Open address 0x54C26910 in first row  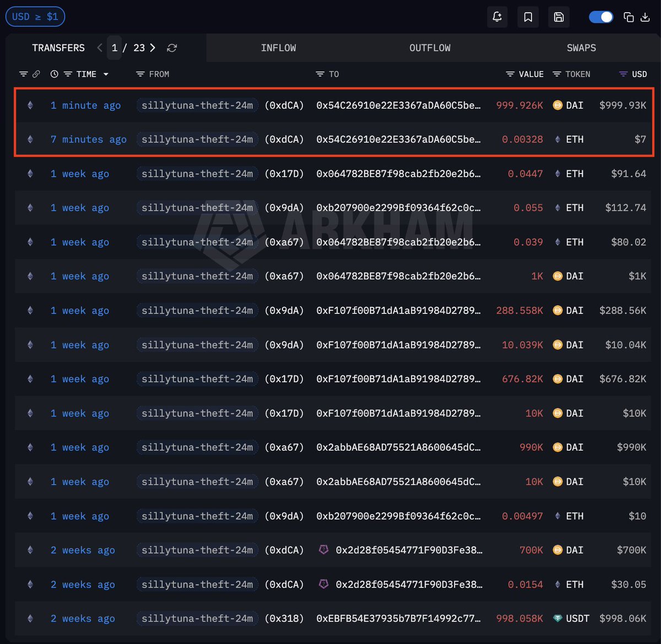(398, 105)
